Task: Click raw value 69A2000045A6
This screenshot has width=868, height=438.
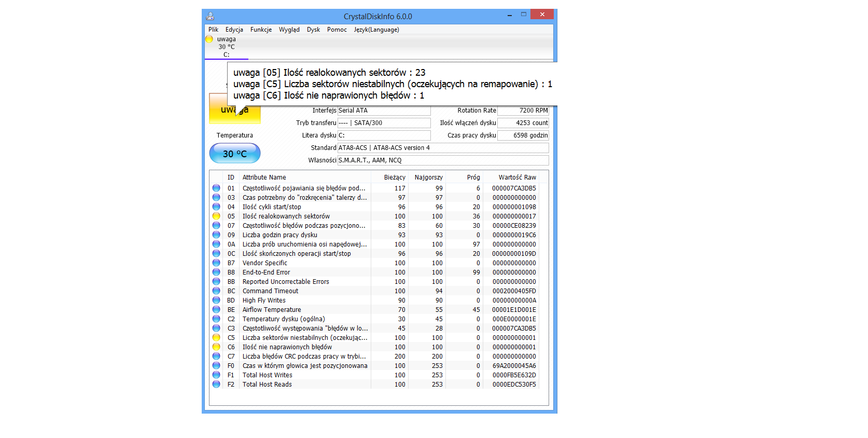Action: tap(514, 366)
